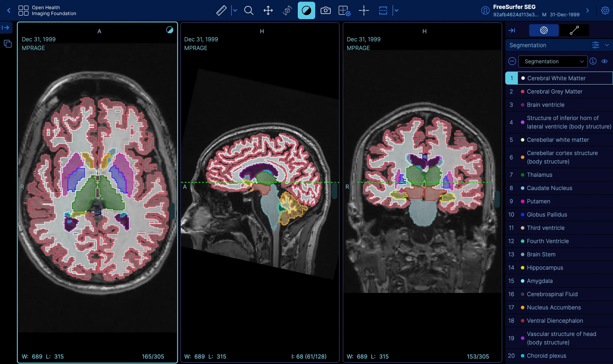Open more options via ellipsis icon
This screenshot has height=364, width=613.
512,61
